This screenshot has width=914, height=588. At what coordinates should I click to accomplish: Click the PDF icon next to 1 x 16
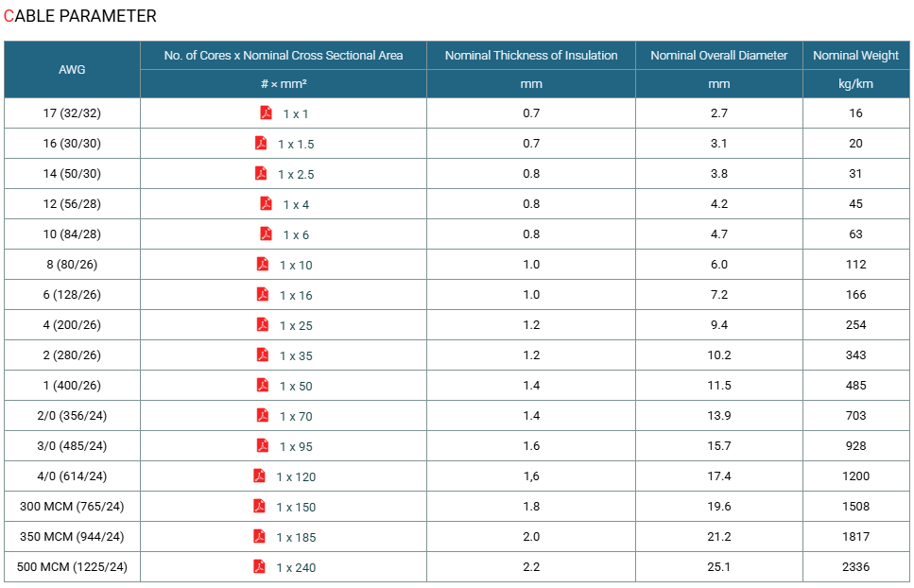tap(263, 294)
